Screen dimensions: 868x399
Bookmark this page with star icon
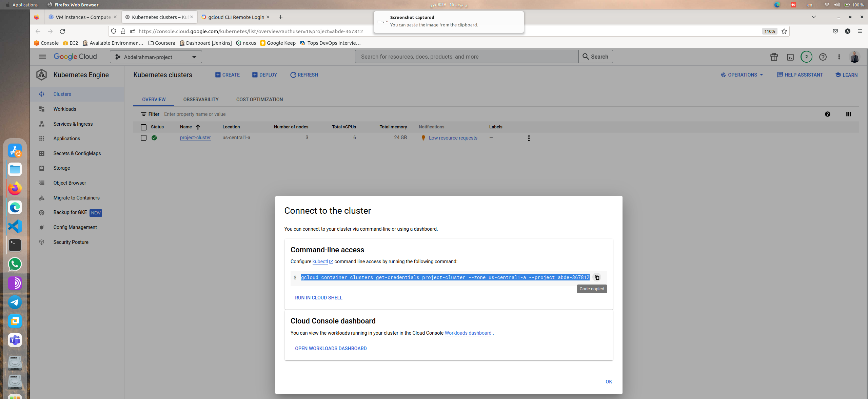pyautogui.click(x=784, y=31)
